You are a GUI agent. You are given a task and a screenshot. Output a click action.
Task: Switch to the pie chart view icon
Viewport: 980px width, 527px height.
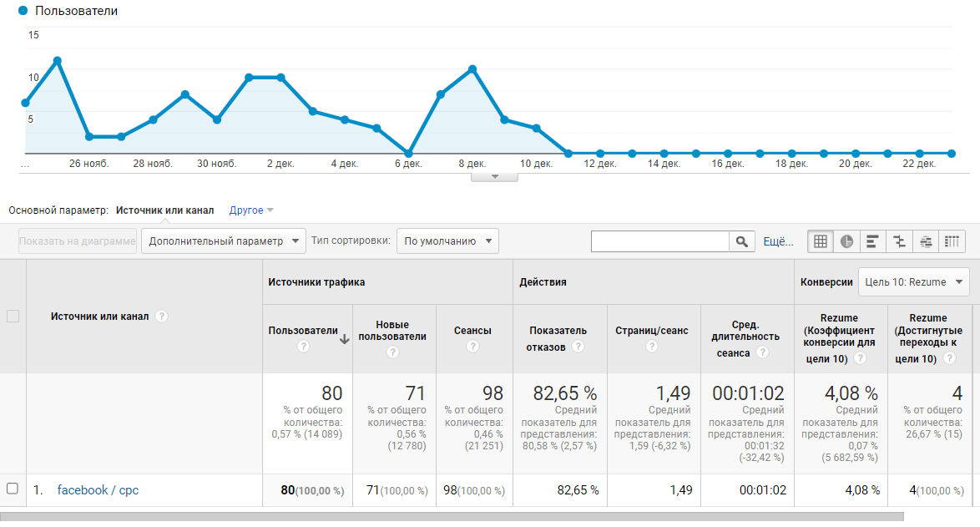pyautogui.click(x=846, y=241)
